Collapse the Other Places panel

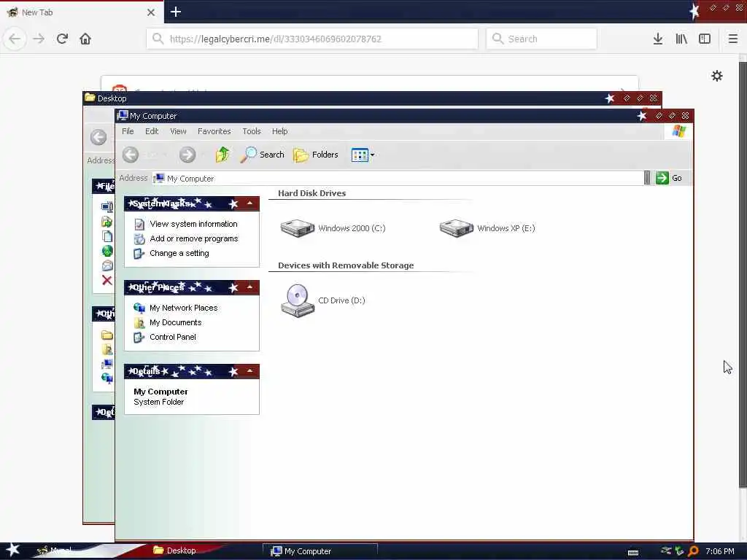[249, 287]
